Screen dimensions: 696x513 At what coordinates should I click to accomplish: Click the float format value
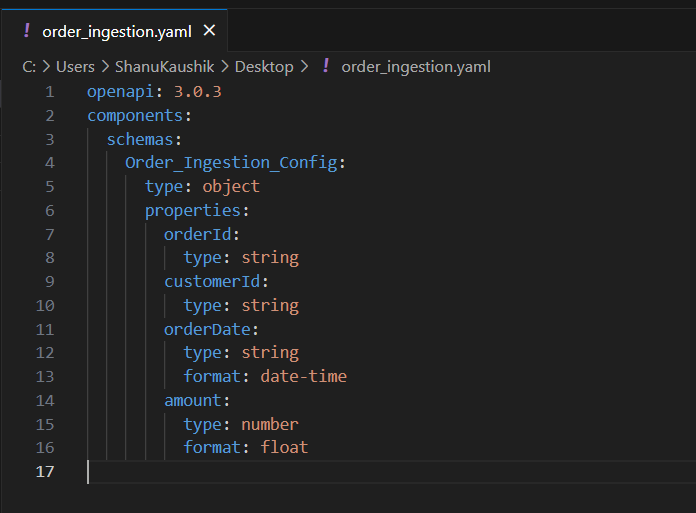click(284, 447)
